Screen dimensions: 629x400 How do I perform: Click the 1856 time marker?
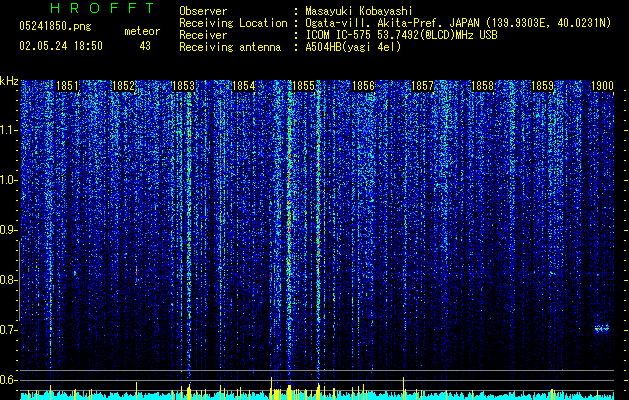[363, 86]
